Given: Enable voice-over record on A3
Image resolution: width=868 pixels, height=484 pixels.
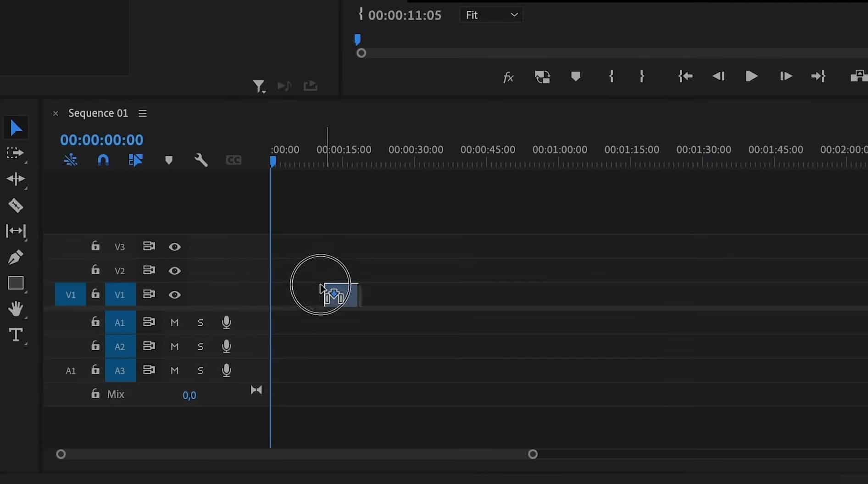Looking at the screenshot, I should point(226,370).
